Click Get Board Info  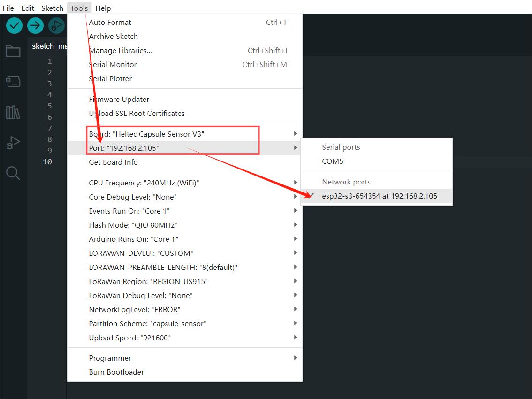tap(114, 162)
